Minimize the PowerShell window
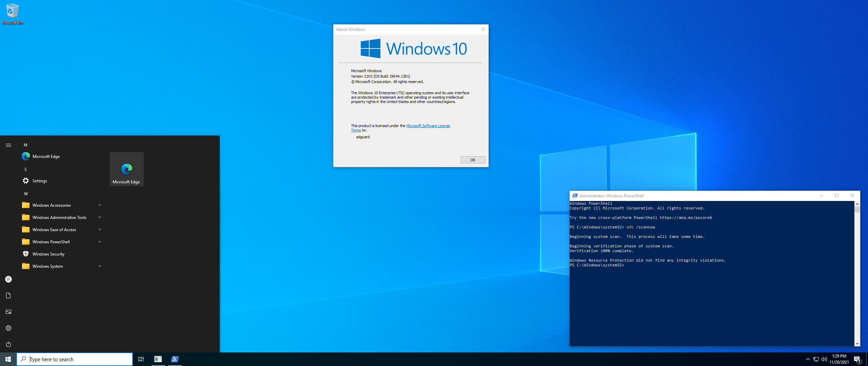The height and width of the screenshot is (366, 868). point(821,196)
